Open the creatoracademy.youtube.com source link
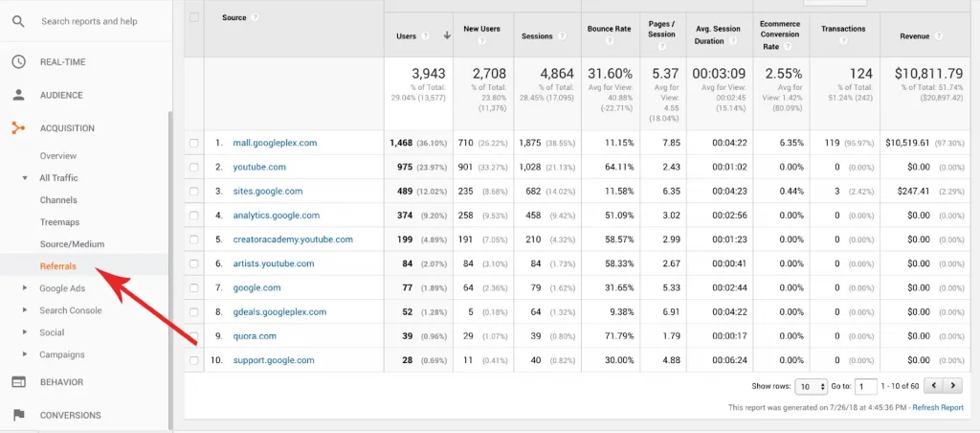The image size is (980, 433). [x=293, y=239]
